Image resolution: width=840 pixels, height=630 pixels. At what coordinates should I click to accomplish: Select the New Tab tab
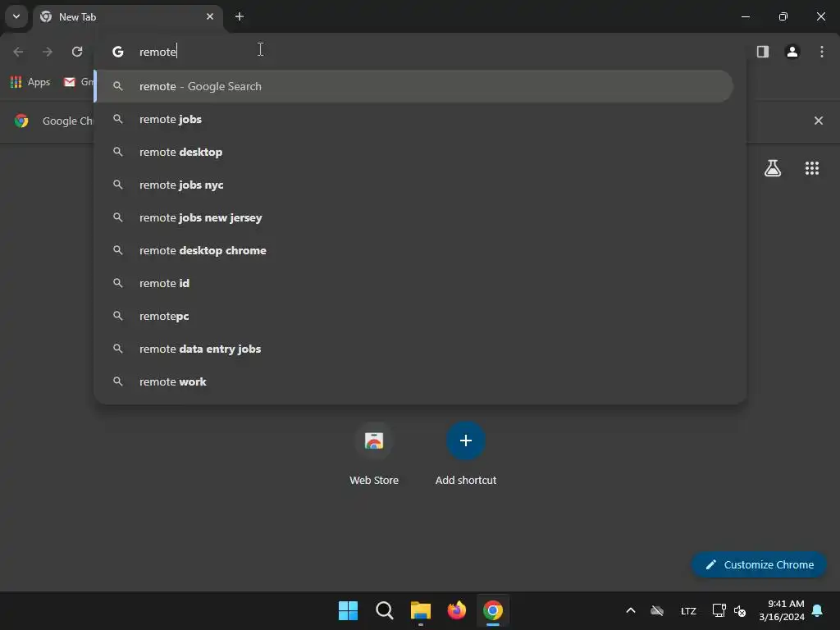pos(127,16)
